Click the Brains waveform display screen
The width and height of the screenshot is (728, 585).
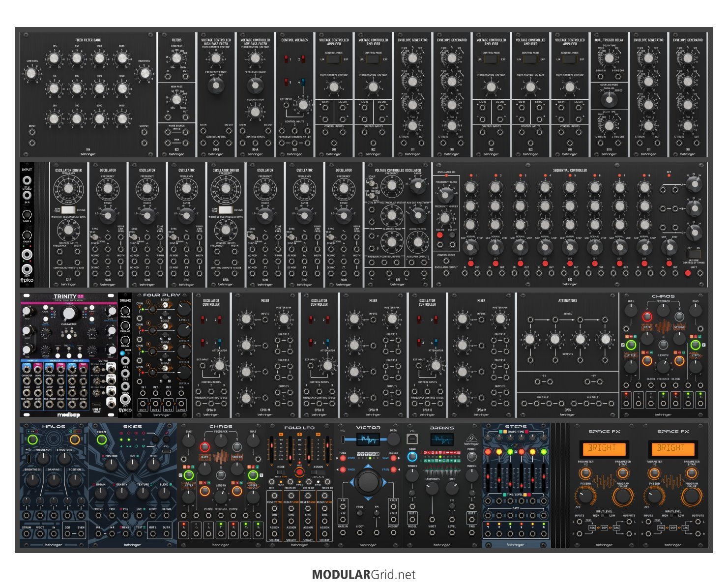(442, 440)
